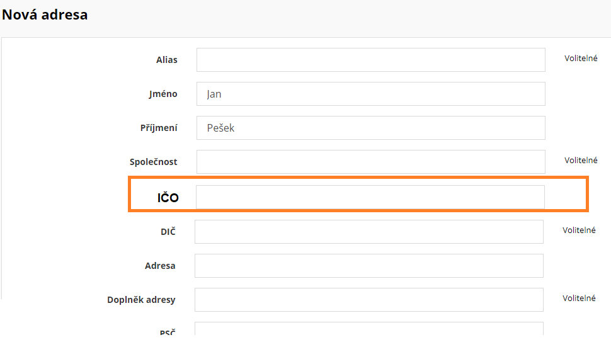Click the Adresa label
The height and width of the screenshot is (364, 611).
coord(160,266)
